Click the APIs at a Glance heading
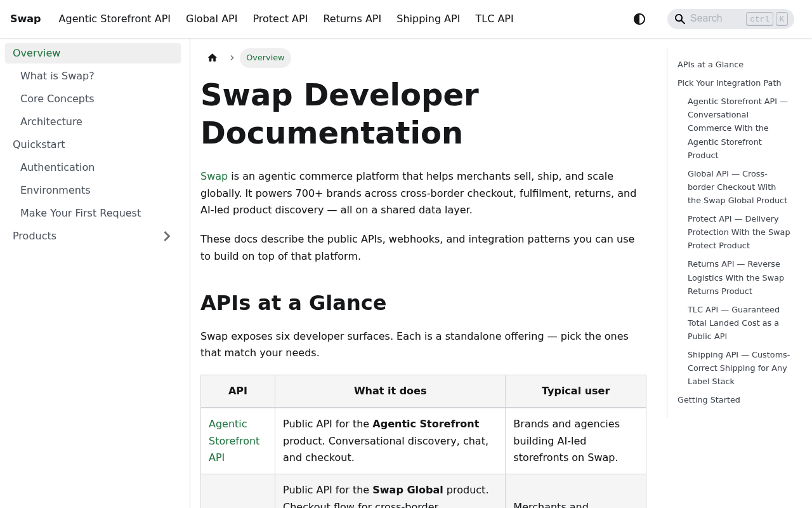Viewport: 812px width, 508px height. 293,303
